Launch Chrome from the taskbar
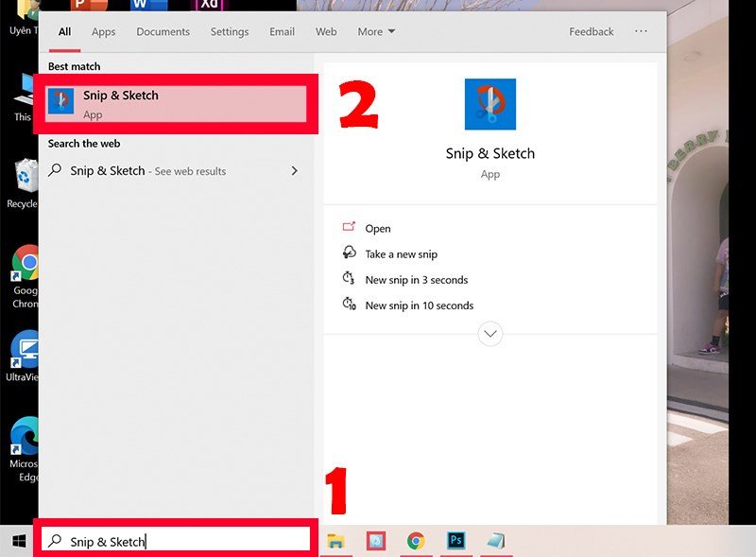The width and height of the screenshot is (756, 557). click(x=416, y=541)
